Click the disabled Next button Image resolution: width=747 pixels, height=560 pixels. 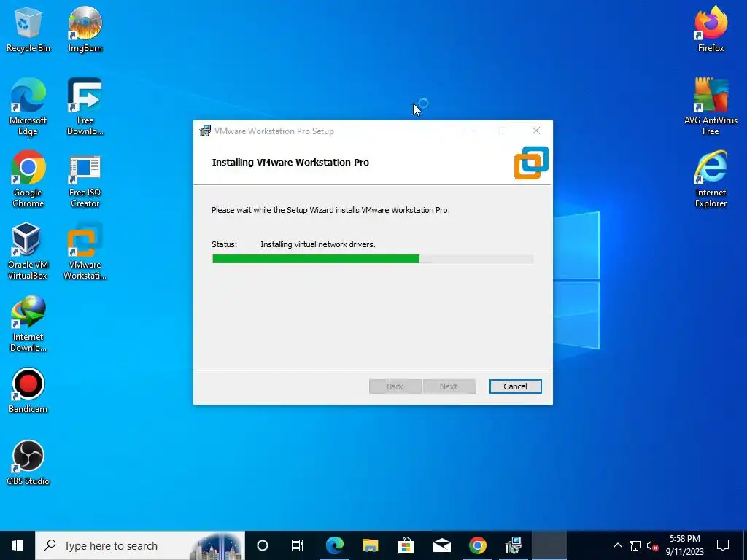coord(449,386)
